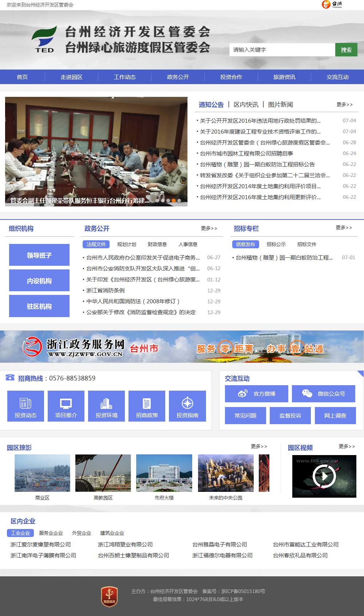
Task: Switch to the 服务业企业 tab
Action: [x=51, y=533]
